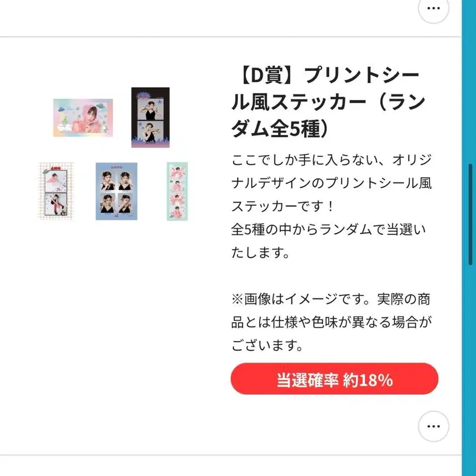Open the top three-dot more options button
This screenshot has height=476, width=476.
[433, 8]
